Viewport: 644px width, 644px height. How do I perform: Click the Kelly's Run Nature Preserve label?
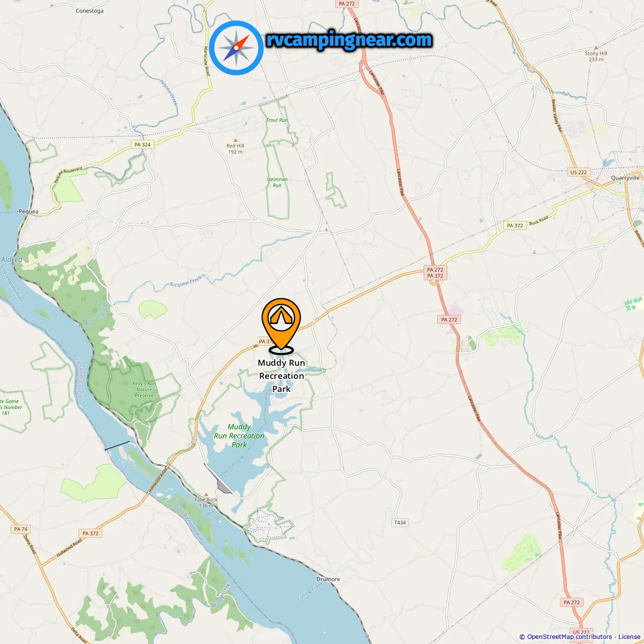144,389
